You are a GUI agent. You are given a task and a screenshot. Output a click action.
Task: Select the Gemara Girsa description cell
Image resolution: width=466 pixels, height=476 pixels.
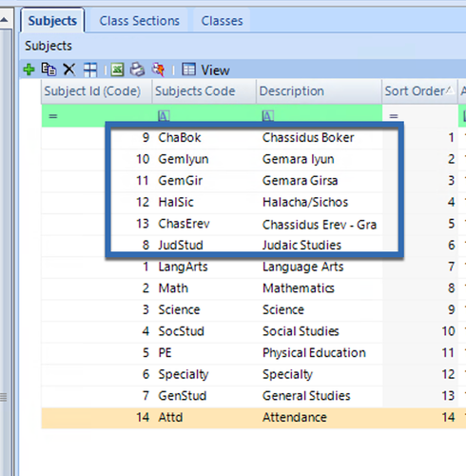click(319, 181)
